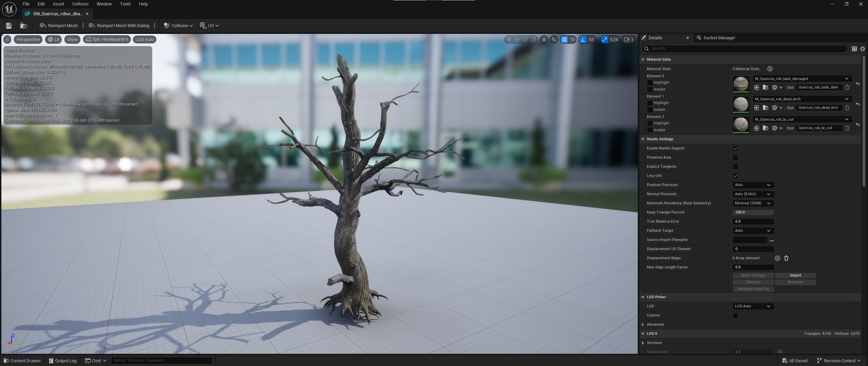Open viewport options hamburger menu

(x=7, y=40)
